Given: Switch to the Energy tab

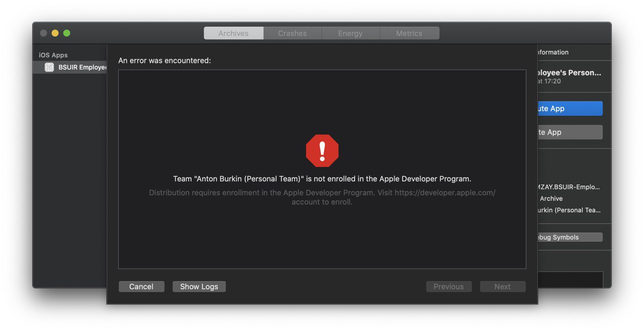Looking at the screenshot, I should point(351,33).
